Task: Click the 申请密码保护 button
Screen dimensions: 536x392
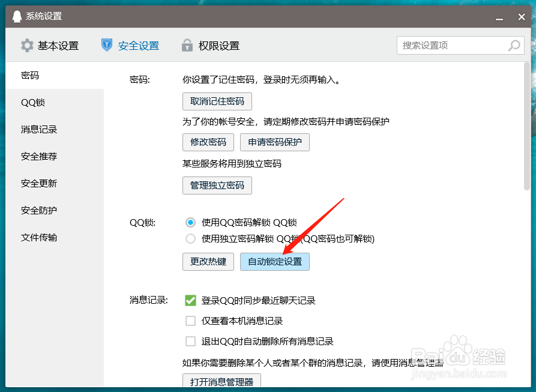Action: pyautogui.click(x=275, y=142)
